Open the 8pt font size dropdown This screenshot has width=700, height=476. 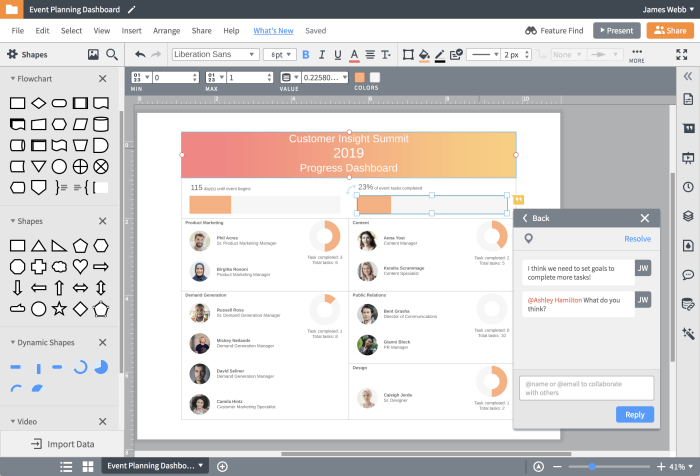279,54
